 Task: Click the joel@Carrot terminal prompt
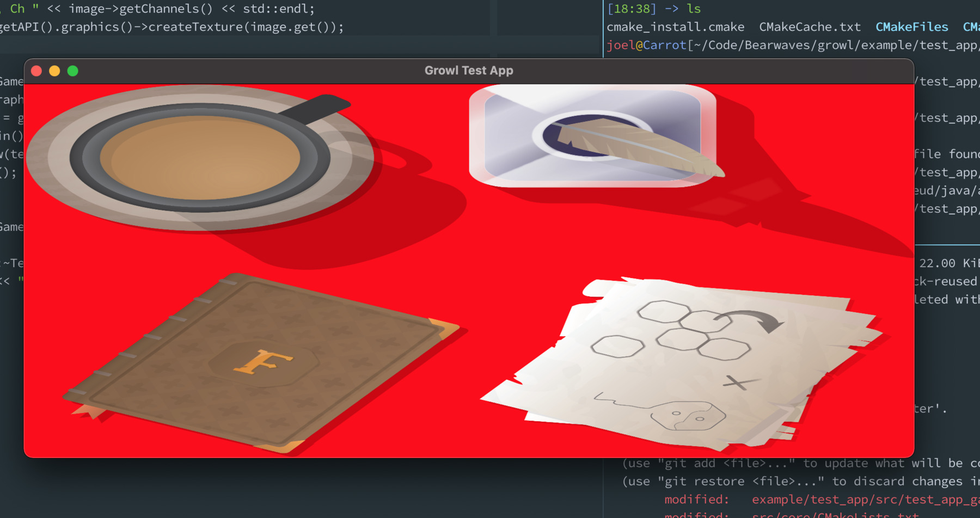646,45
